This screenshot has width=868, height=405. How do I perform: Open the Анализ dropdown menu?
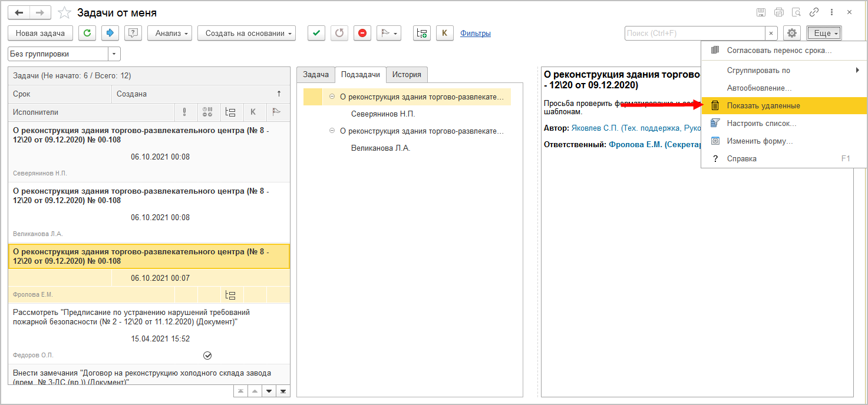[x=170, y=34]
